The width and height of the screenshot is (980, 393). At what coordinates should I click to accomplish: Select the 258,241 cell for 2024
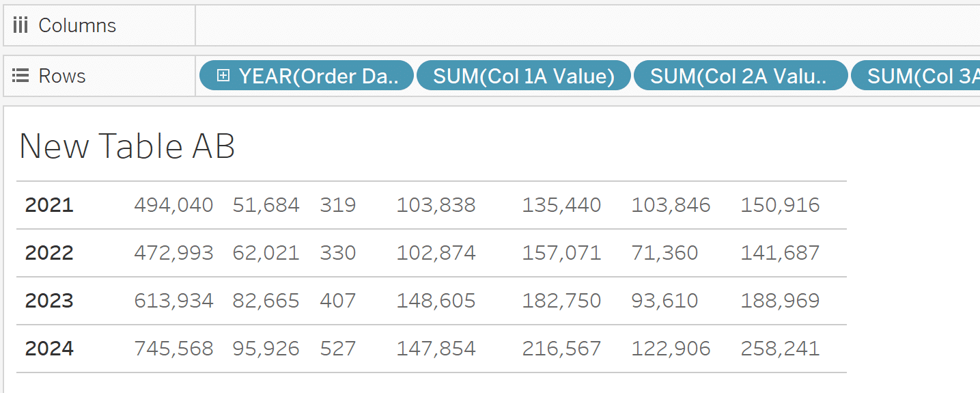780,349
